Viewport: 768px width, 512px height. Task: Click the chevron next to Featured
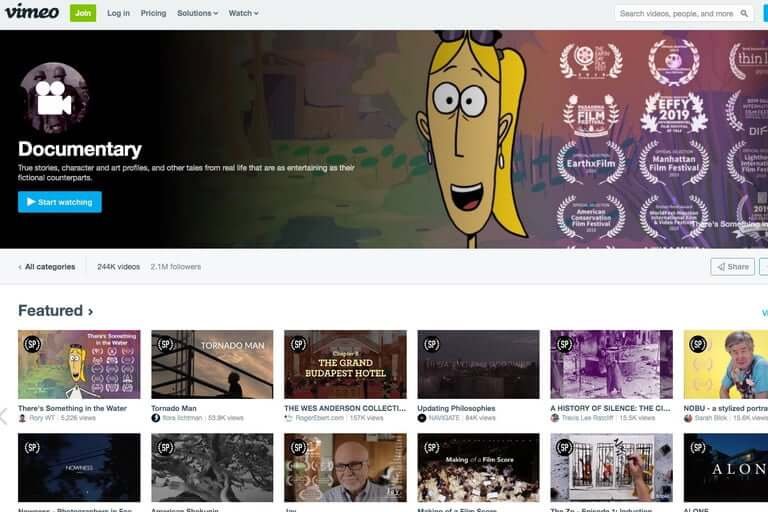click(x=90, y=312)
